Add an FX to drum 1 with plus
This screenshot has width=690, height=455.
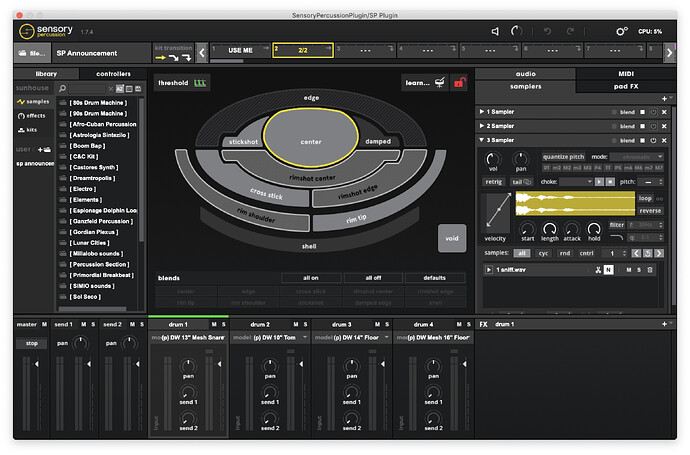point(664,324)
